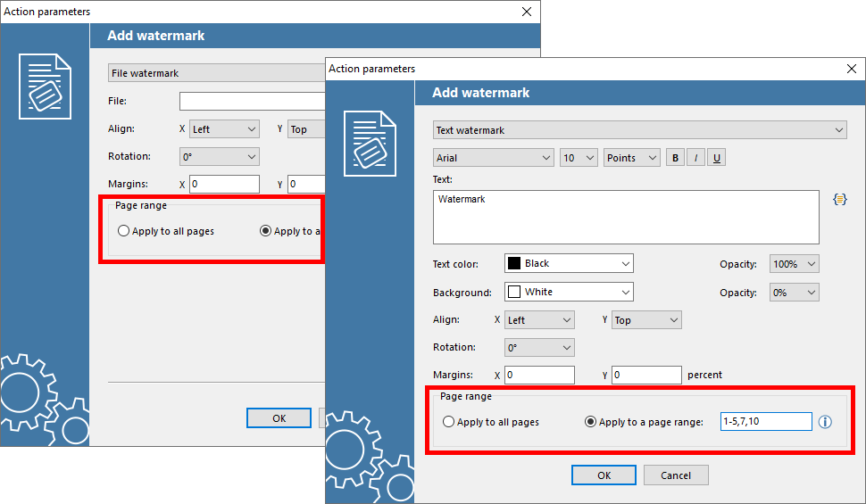This screenshot has width=866, height=504.
Task: Open the Align Y Top dropdown in front dialog
Action: (x=646, y=320)
